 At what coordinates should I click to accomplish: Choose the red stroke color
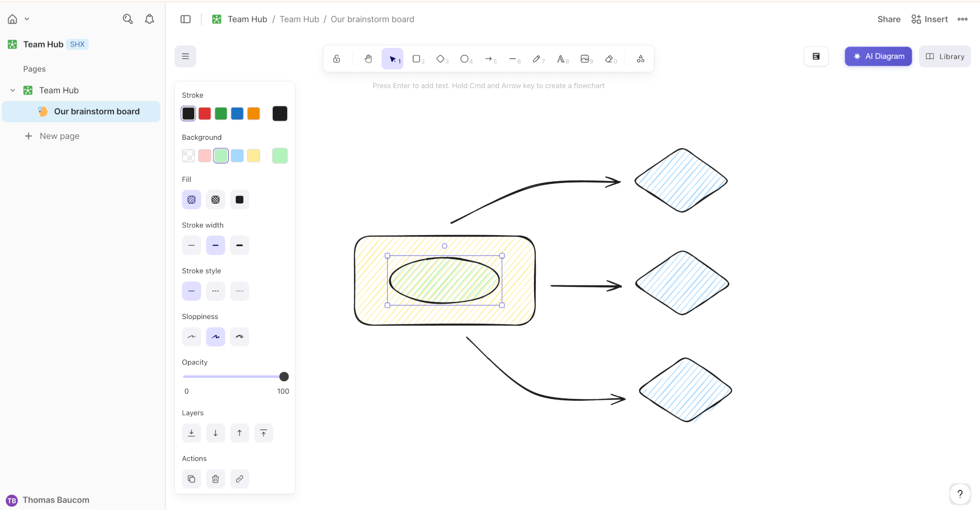204,113
